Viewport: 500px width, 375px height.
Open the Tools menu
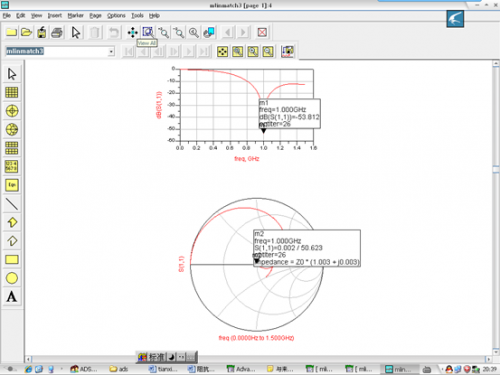coord(137,16)
